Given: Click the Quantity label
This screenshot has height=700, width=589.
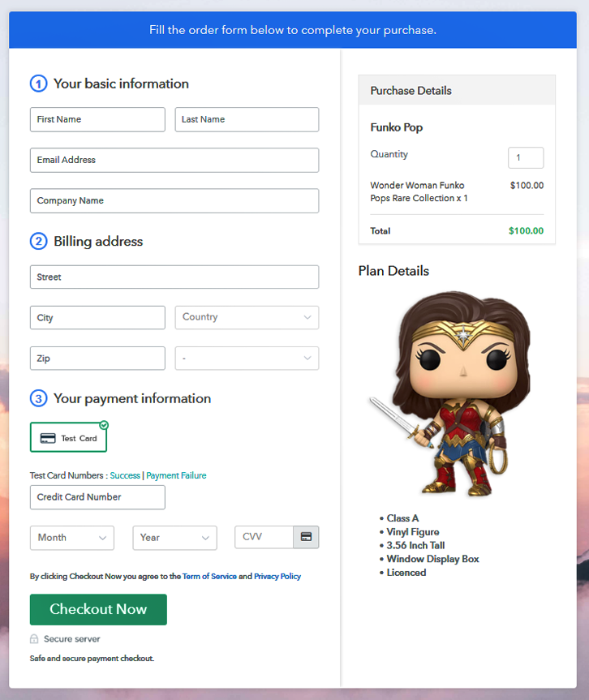Looking at the screenshot, I should (x=389, y=154).
